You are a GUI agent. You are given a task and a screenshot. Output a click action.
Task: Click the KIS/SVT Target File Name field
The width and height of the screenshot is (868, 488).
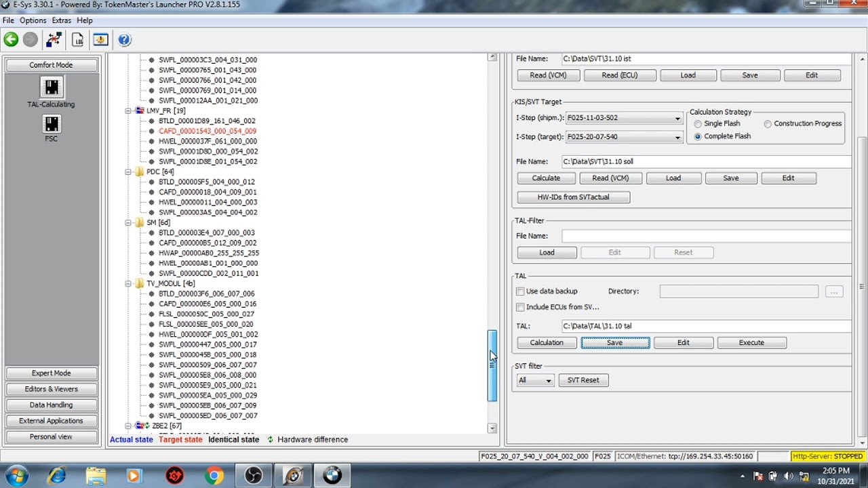(x=706, y=161)
